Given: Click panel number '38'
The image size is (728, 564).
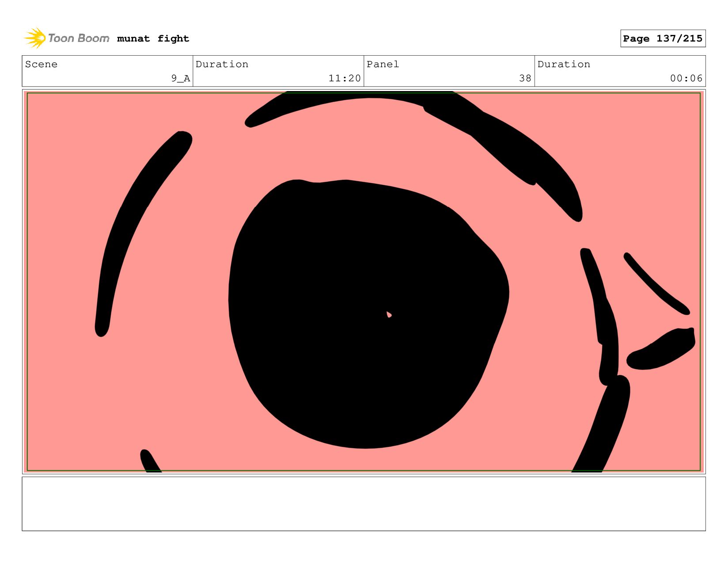Looking at the screenshot, I should coord(525,78).
